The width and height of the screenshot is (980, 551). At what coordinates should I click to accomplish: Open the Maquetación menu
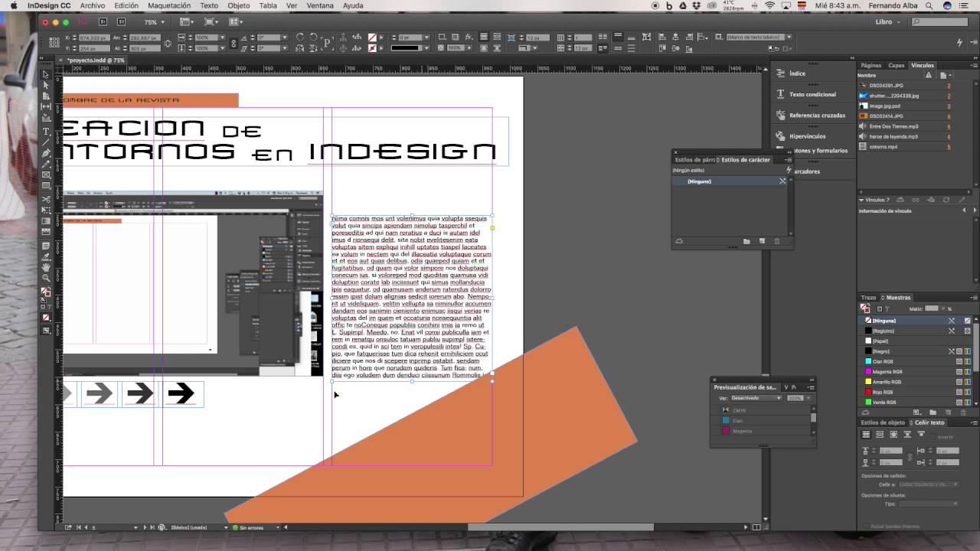click(x=168, y=5)
